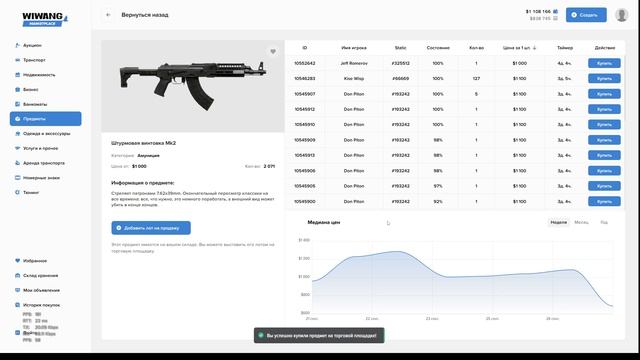
Task: Click the Static column header
Action: pos(400,48)
